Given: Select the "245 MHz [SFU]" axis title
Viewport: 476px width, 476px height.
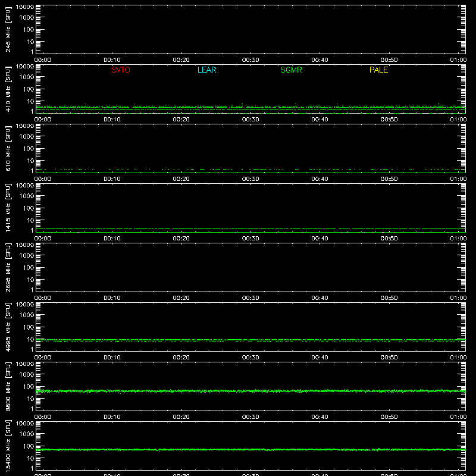Looking at the screenshot, I should [8, 30].
